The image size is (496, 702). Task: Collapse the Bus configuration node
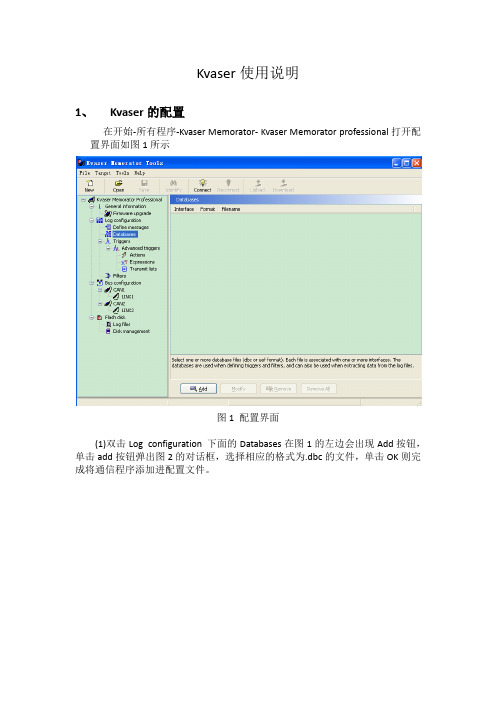pyautogui.click(x=91, y=283)
